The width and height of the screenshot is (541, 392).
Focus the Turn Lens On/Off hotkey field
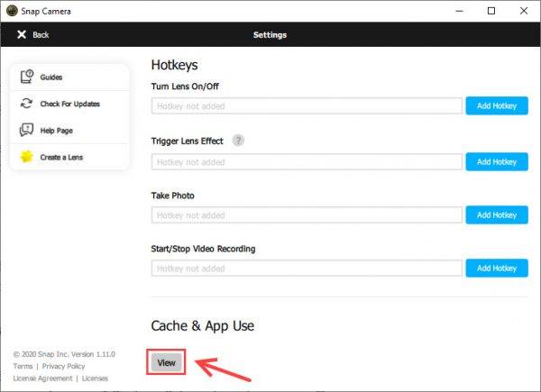pos(307,106)
